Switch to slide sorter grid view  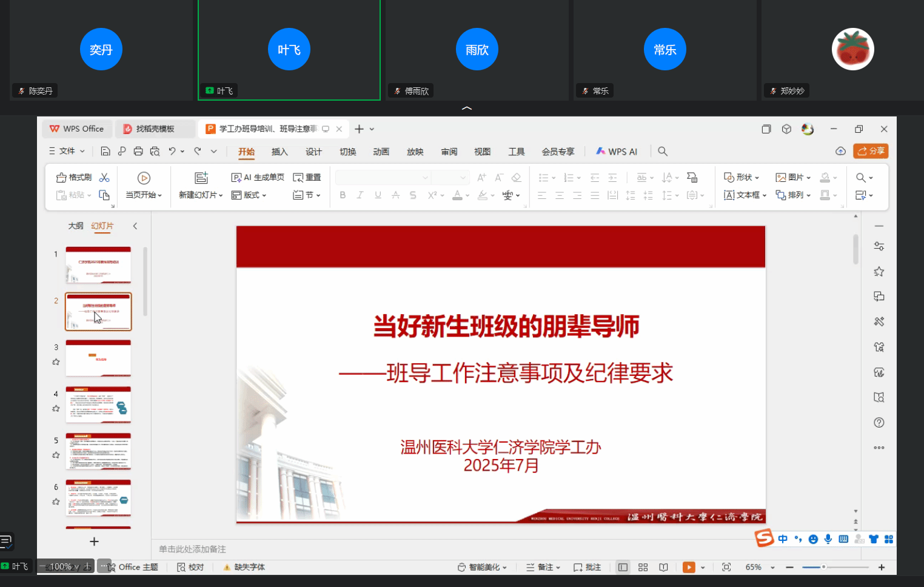coord(643,567)
